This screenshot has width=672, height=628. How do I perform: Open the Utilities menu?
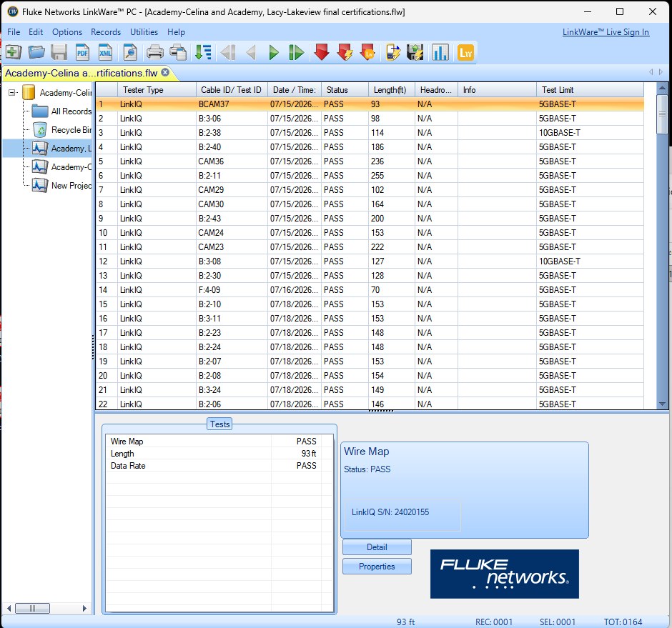pyautogui.click(x=144, y=32)
